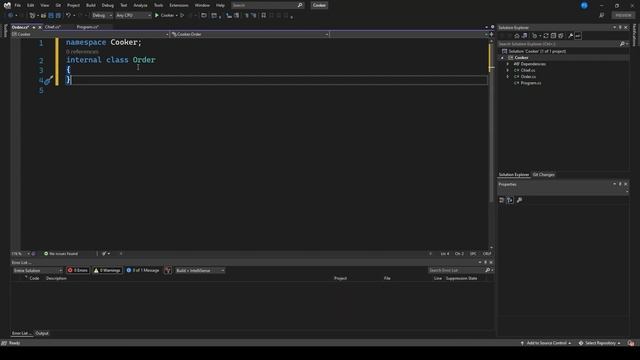Click the Solution Explorer Properties wrench icon
The height and width of the screenshot is (360, 640).
click(x=571, y=36)
